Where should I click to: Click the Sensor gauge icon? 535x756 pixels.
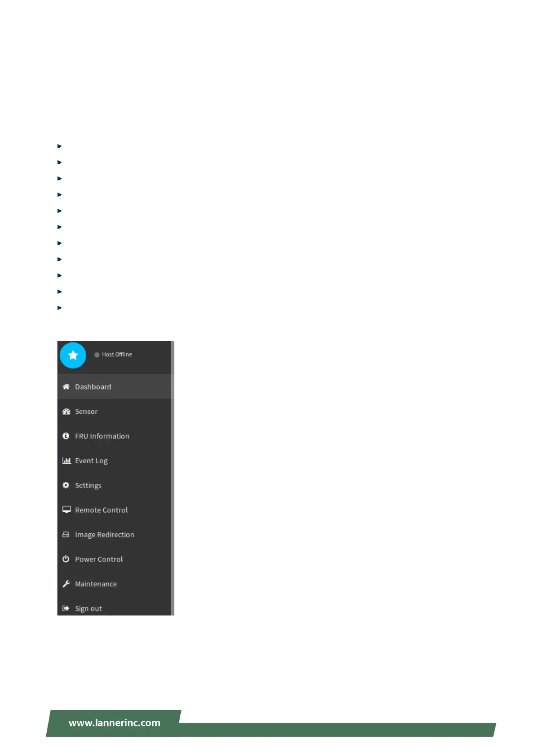[x=66, y=411]
